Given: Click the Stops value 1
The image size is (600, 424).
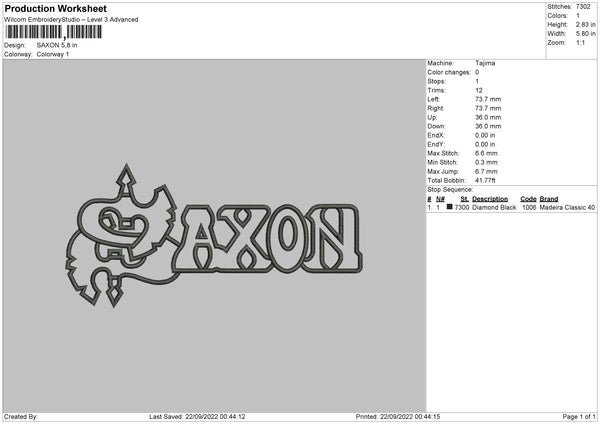Looking at the screenshot, I should 477,81.
